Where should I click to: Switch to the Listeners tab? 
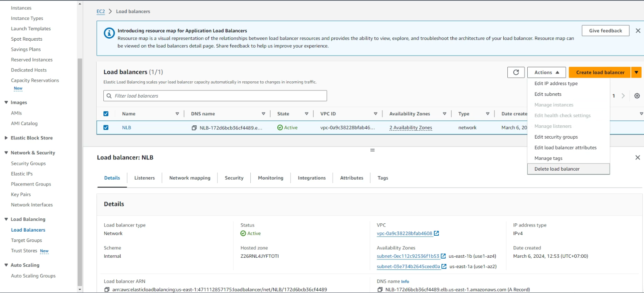pyautogui.click(x=144, y=178)
